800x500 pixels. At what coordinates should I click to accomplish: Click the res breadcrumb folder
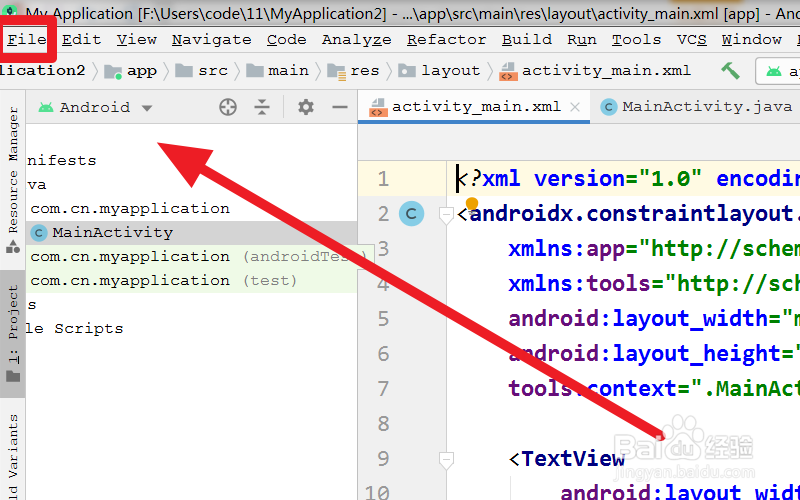click(x=353, y=71)
